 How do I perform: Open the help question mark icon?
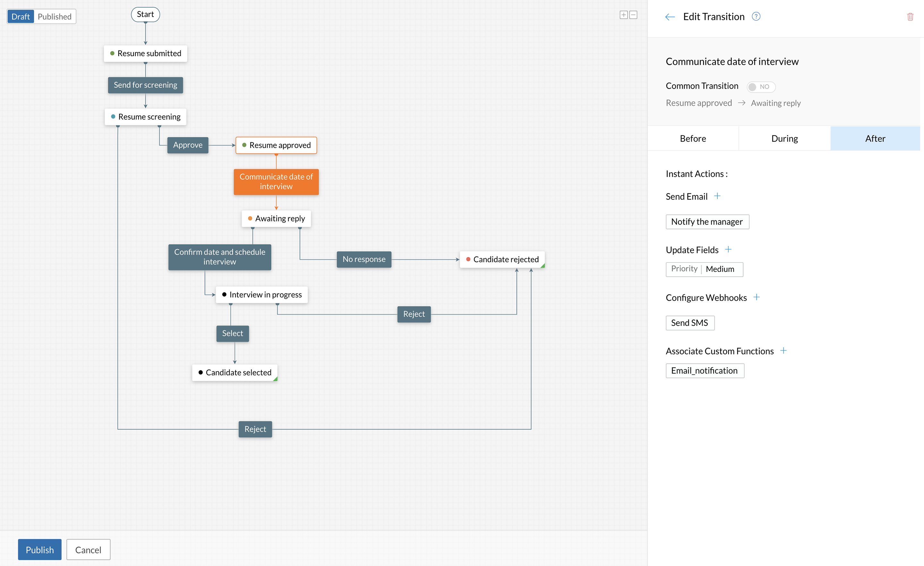coord(756,16)
